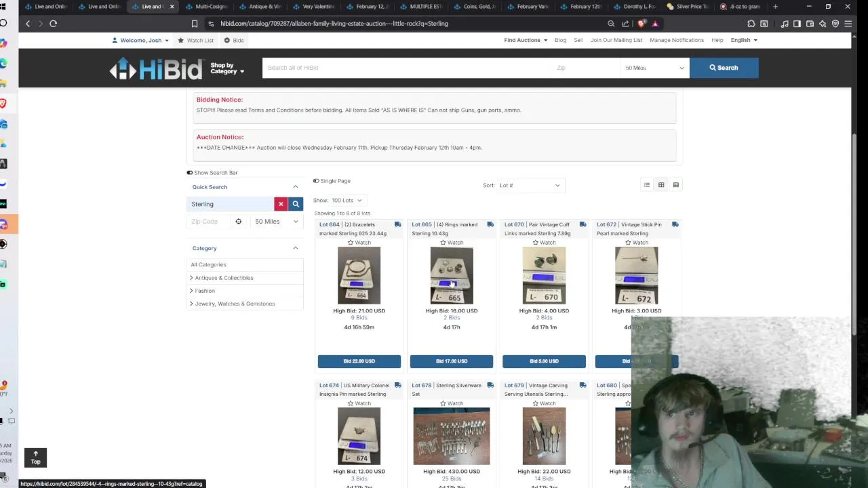The height and width of the screenshot is (488, 868).
Task: Watch Lot 670 with star toggle
Action: pyautogui.click(x=544, y=243)
